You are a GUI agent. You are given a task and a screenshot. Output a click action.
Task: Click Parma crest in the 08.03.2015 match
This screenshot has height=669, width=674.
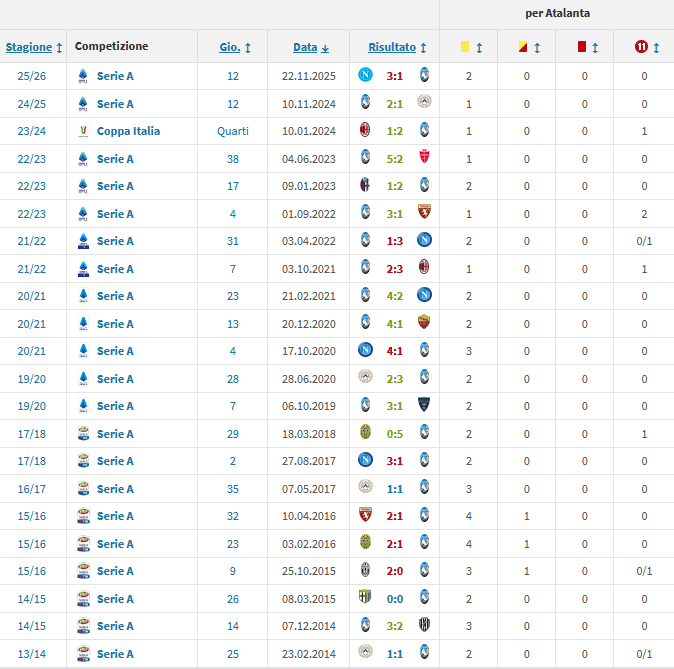tap(365, 599)
